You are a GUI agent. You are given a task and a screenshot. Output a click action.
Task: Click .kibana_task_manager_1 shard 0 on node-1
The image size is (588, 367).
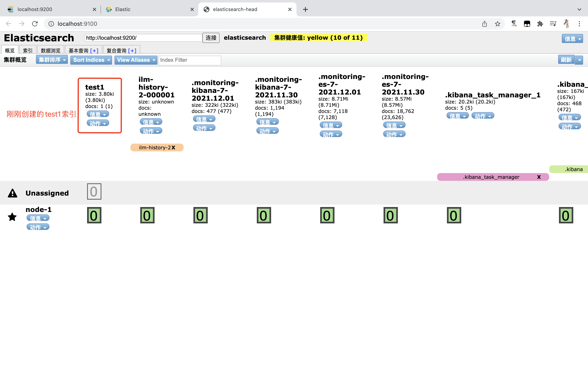[454, 215]
